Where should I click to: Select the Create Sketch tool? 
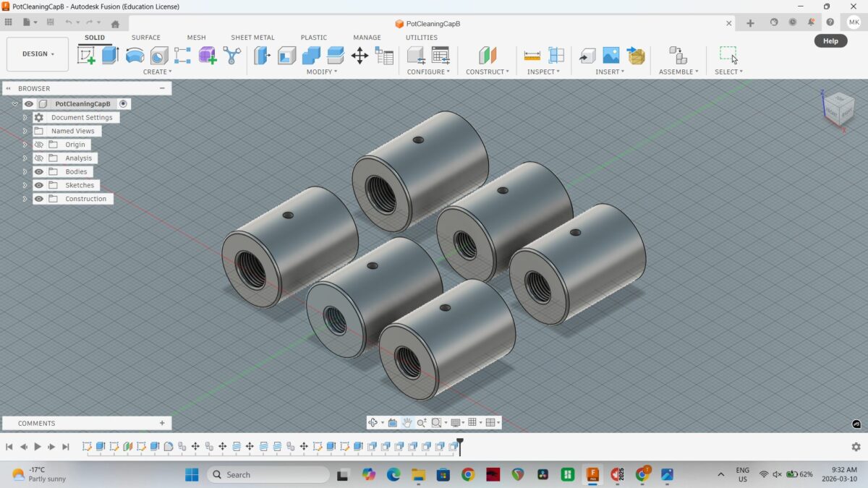coord(87,56)
